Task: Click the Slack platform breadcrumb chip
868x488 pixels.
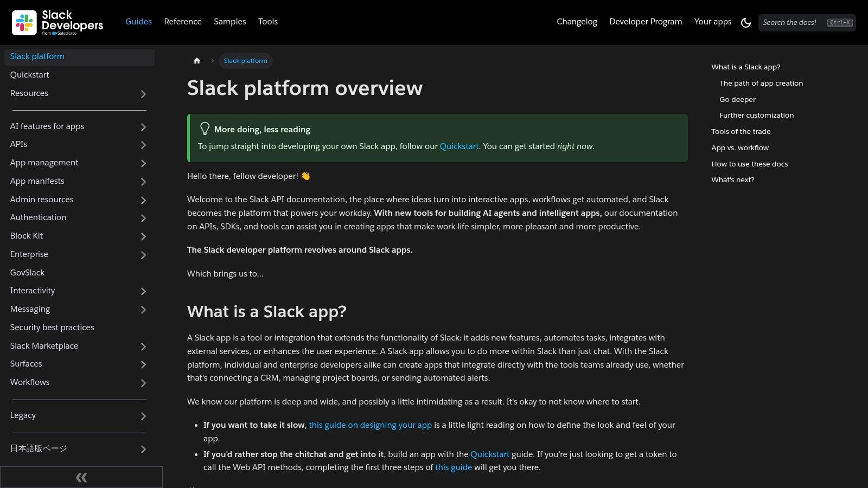Action: tap(245, 61)
